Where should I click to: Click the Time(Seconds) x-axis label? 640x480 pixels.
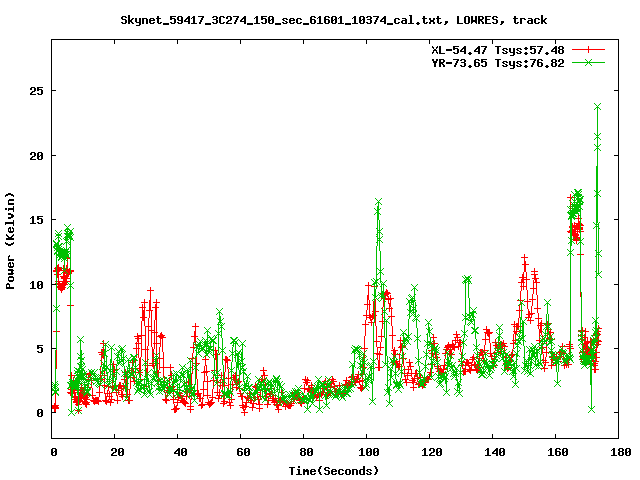[333, 471]
